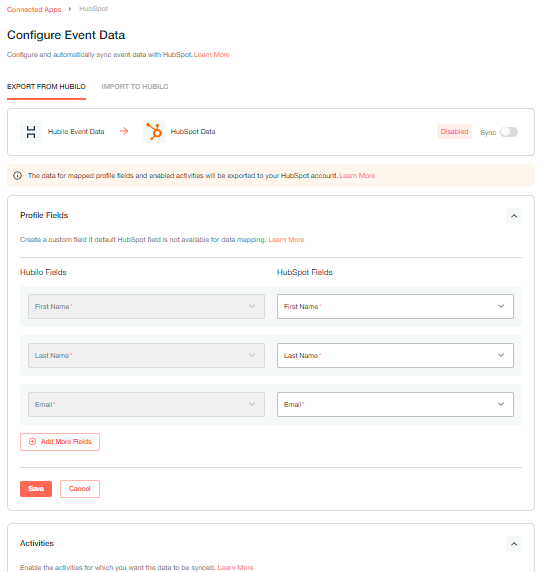Click the orange arrow between data sources

coord(124,131)
